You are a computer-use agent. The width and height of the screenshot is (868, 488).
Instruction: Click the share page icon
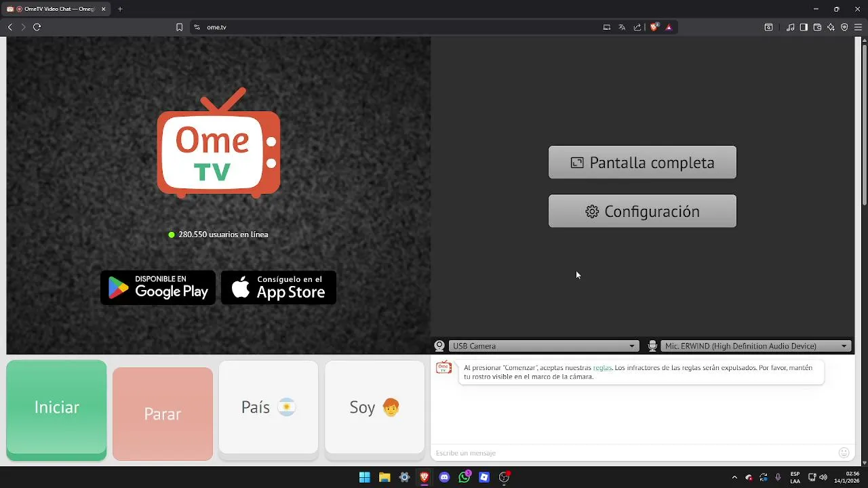(637, 27)
